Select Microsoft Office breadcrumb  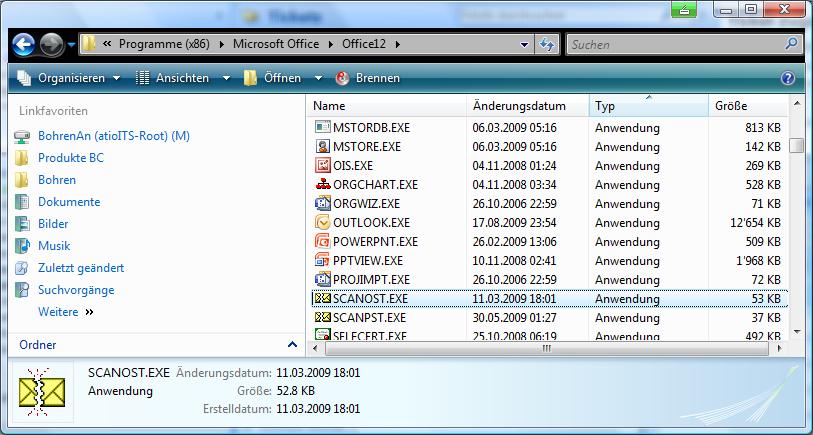tap(276, 44)
